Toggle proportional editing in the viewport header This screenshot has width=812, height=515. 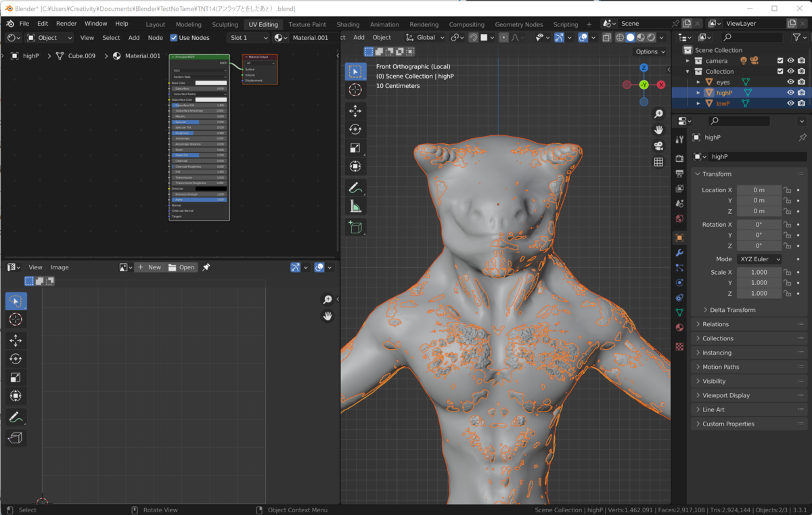pos(503,38)
